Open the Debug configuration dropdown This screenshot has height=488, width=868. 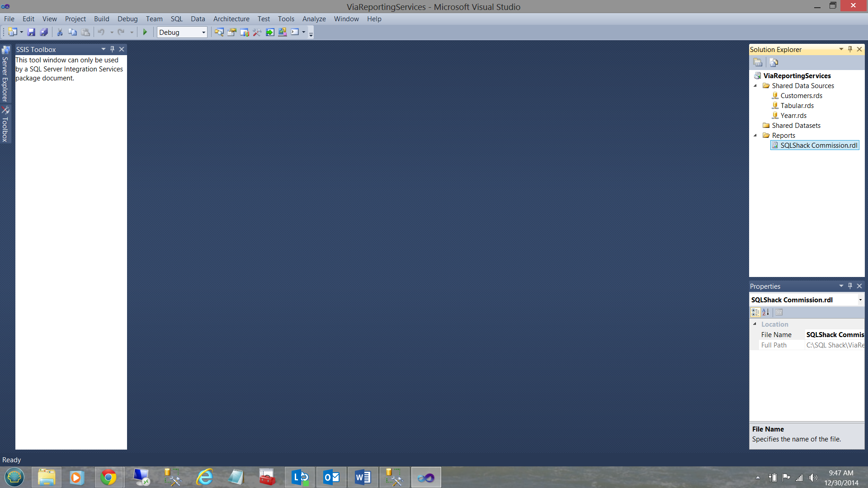(x=203, y=32)
